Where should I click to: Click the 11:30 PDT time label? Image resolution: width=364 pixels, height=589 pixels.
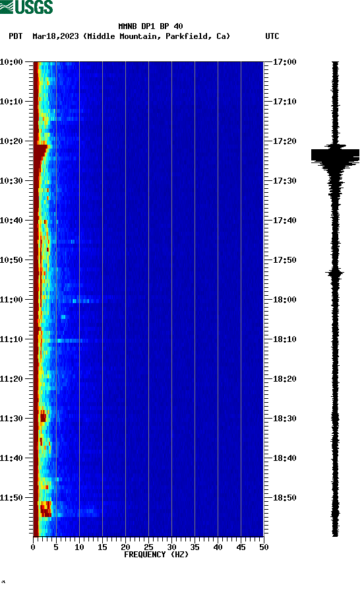coord(11,419)
